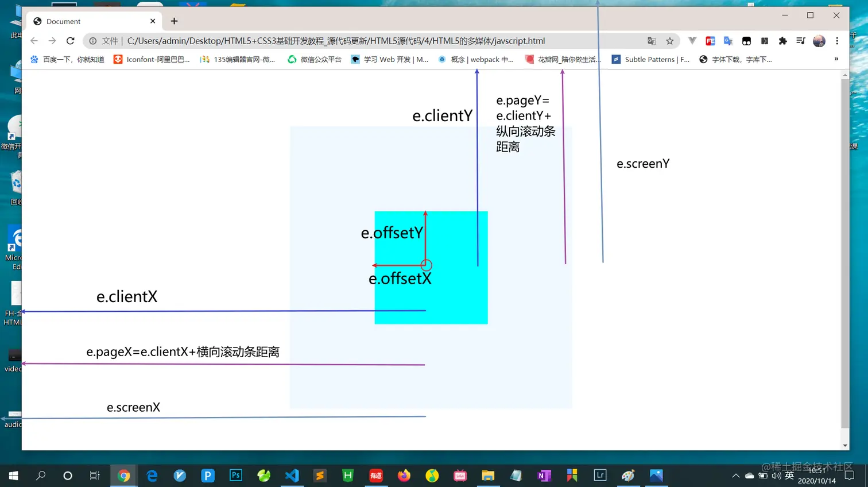Show hidden system tray icons
Image resolution: width=868 pixels, height=487 pixels.
(x=735, y=476)
